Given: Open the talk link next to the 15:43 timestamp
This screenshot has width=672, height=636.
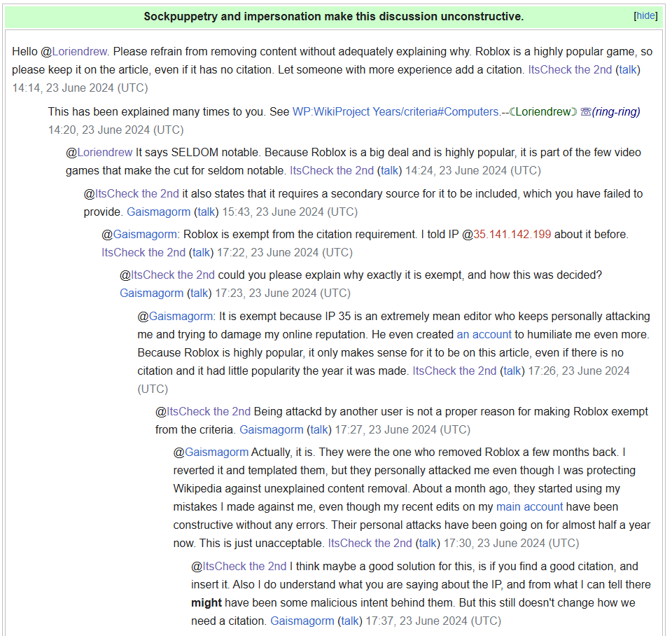Looking at the screenshot, I should (206, 212).
